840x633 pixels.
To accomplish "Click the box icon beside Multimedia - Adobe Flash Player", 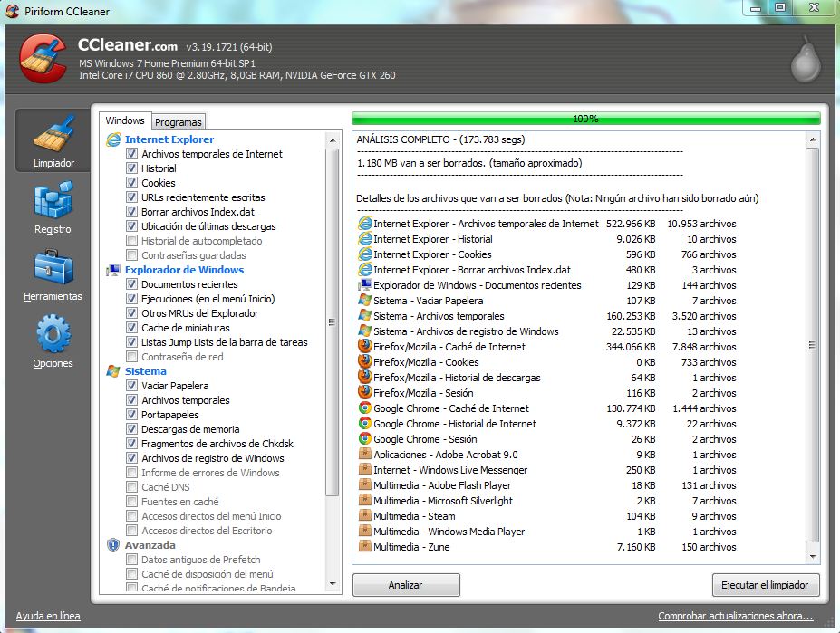I will [365, 485].
